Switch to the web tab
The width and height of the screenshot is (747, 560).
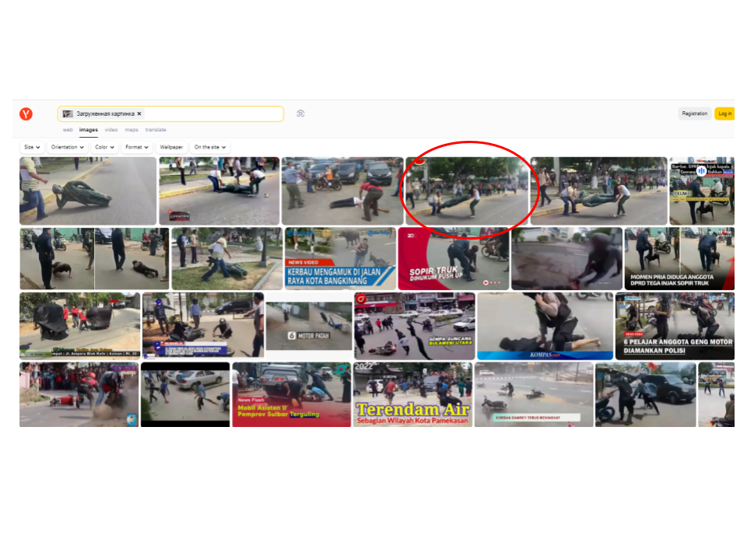[x=68, y=130]
